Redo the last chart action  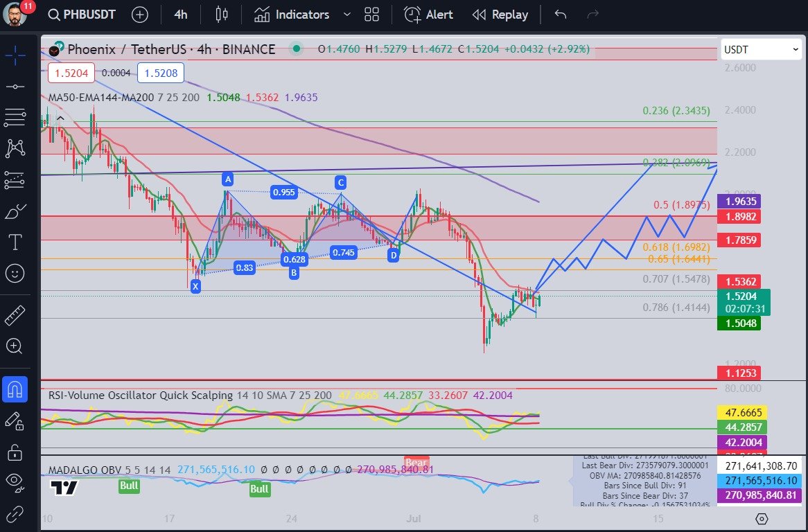(x=593, y=15)
